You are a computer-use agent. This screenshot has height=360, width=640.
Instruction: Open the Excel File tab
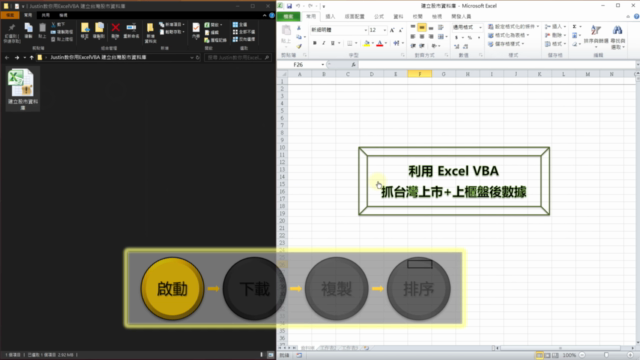(x=289, y=16)
